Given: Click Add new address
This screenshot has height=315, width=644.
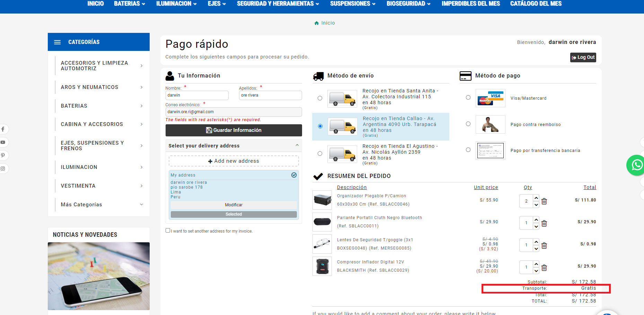Looking at the screenshot, I should (234, 161).
